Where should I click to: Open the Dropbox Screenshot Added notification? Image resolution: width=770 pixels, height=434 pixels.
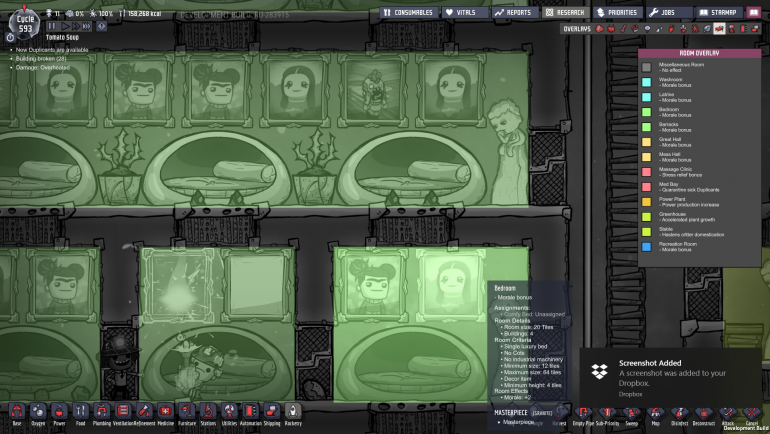click(x=671, y=378)
